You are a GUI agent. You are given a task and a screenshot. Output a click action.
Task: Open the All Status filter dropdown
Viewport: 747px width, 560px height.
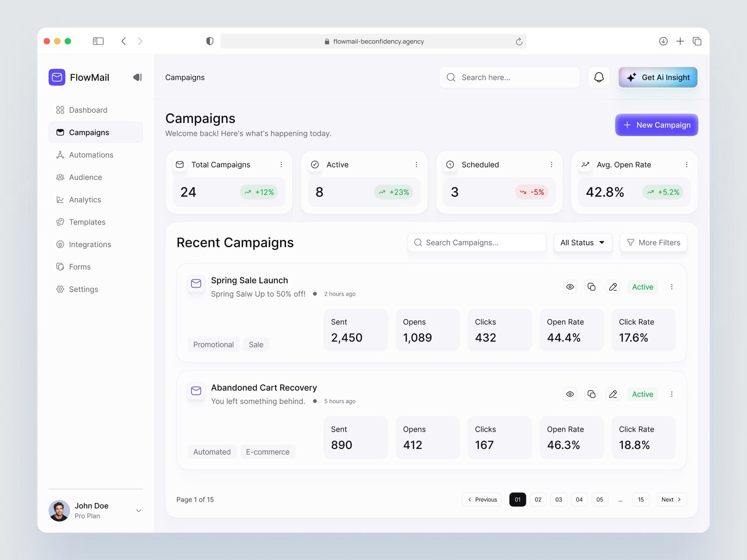[583, 243]
